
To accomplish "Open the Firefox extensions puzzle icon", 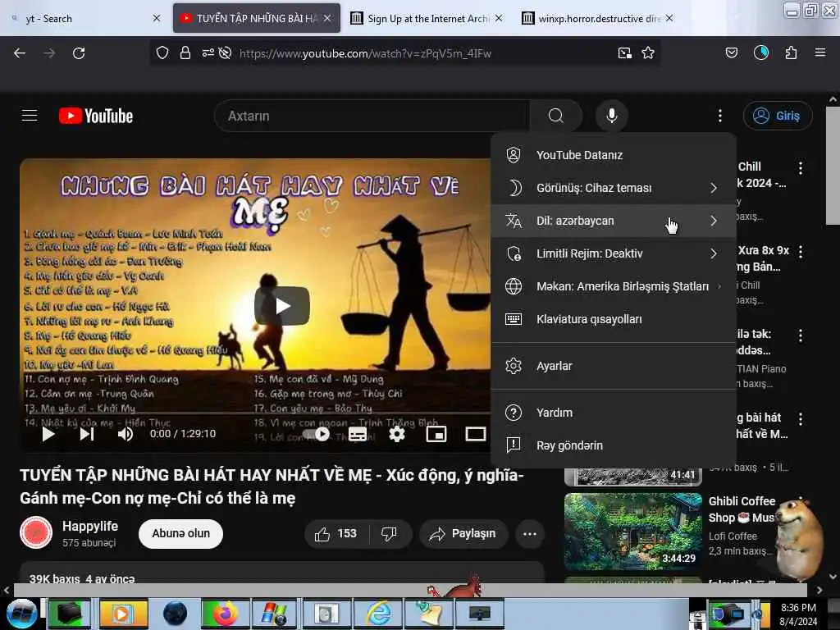I will pyautogui.click(x=791, y=53).
